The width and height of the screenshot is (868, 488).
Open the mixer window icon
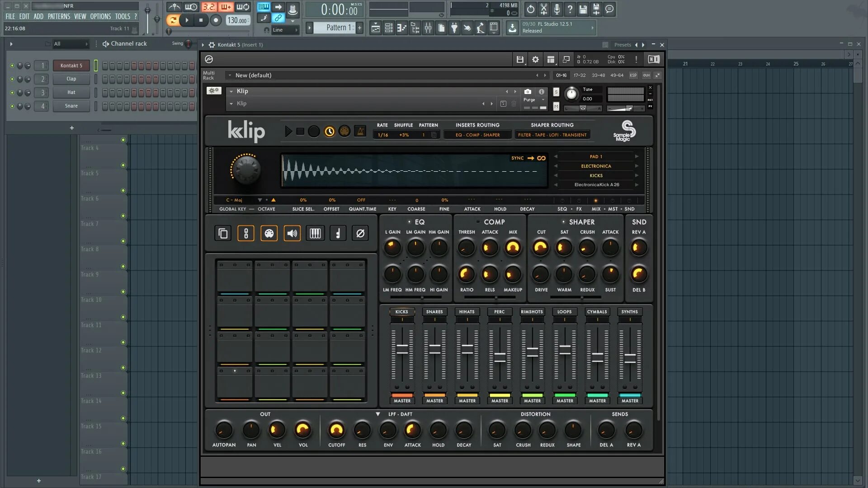[x=428, y=28]
